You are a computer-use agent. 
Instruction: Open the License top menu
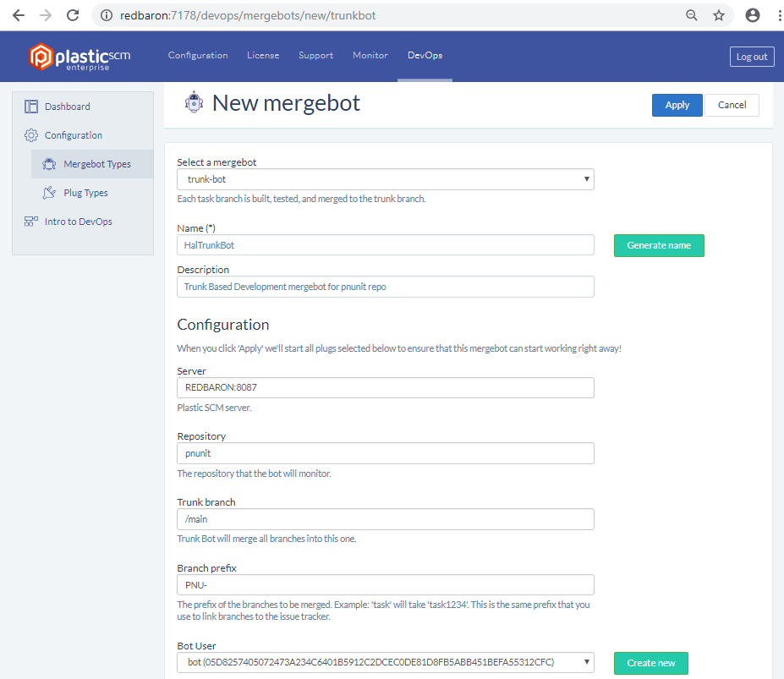pyautogui.click(x=263, y=56)
